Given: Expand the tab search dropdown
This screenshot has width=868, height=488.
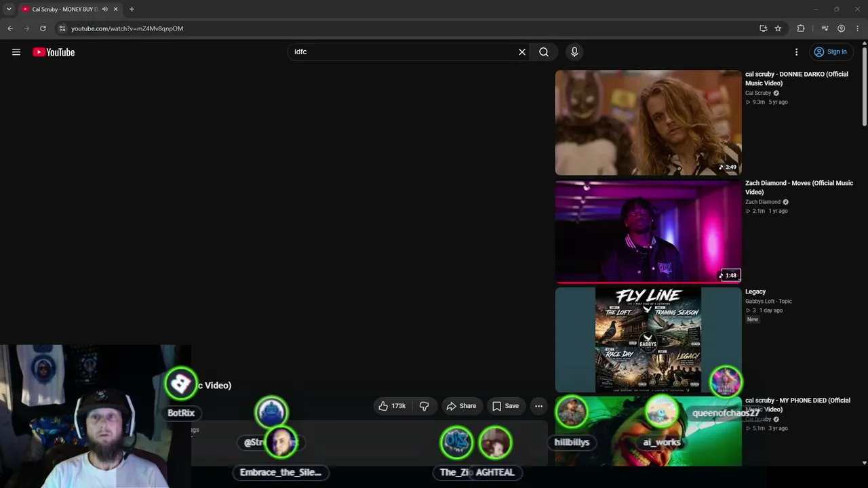Looking at the screenshot, I should click(x=9, y=9).
